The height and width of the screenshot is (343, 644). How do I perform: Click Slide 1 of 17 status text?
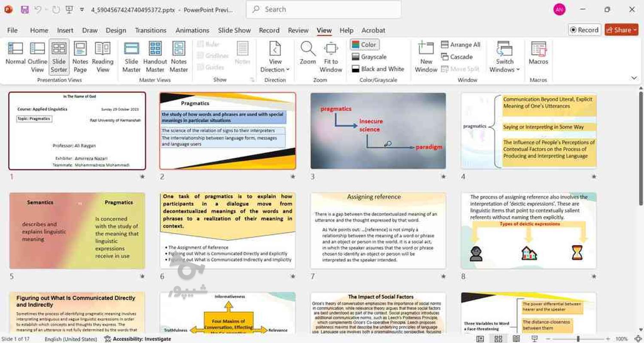click(x=15, y=339)
